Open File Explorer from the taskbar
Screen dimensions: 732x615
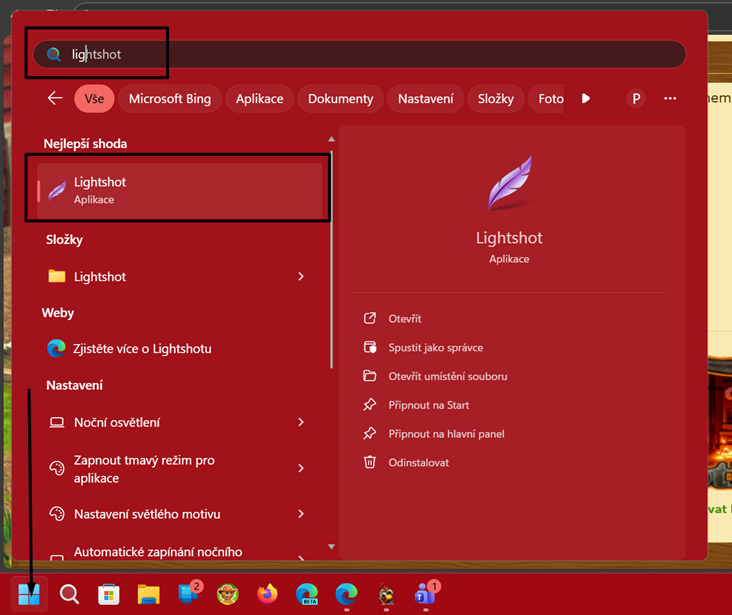[x=148, y=594]
